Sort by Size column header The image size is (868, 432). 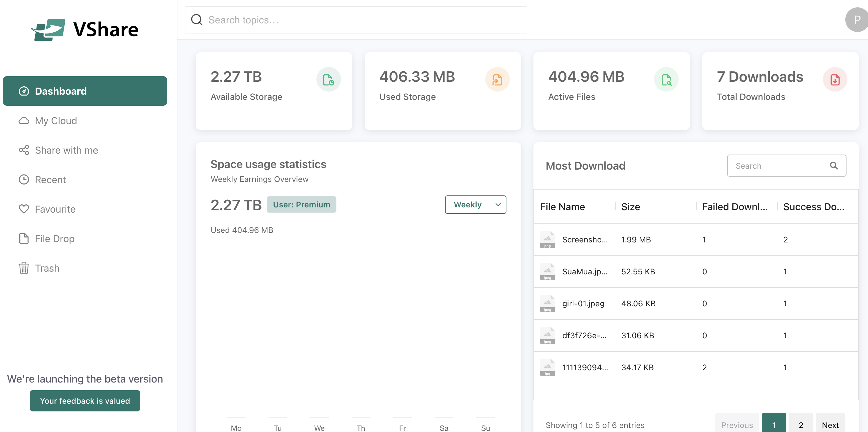(x=630, y=207)
